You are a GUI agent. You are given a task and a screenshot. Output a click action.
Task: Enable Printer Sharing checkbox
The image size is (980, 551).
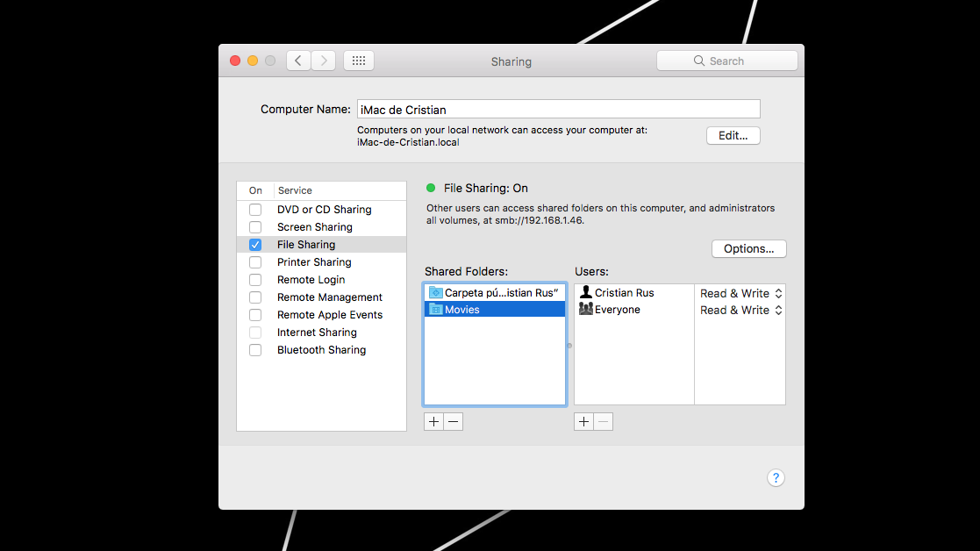click(x=255, y=261)
